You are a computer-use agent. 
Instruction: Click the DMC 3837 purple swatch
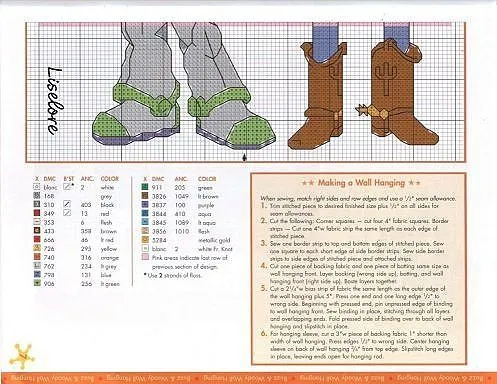point(145,205)
